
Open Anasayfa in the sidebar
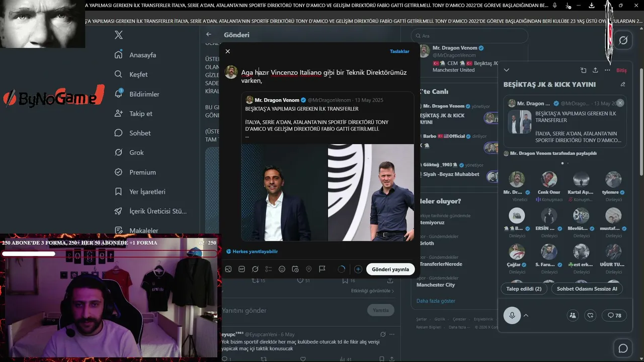(x=135, y=55)
